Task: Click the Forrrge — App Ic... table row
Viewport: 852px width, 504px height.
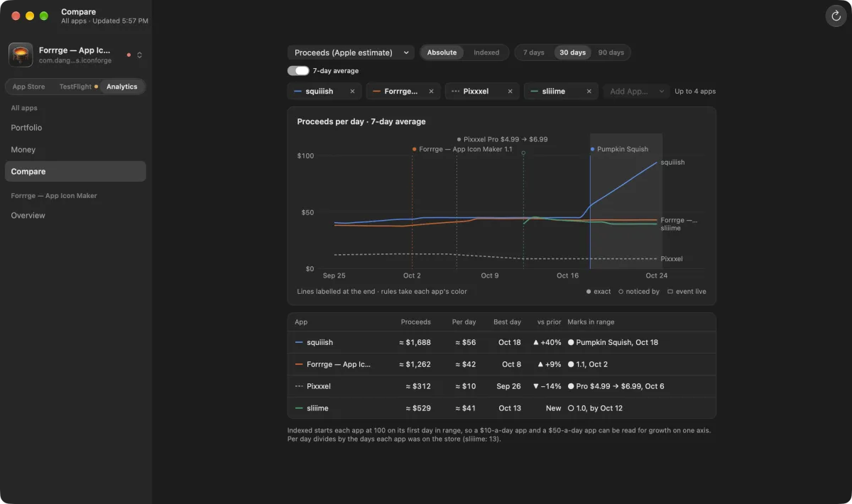Action: (501, 364)
